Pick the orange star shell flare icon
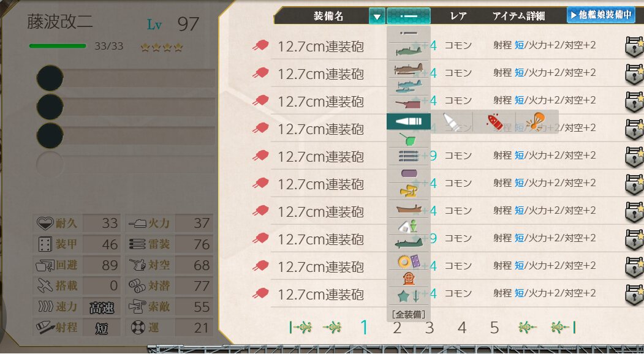644x354 pixels. [535, 121]
